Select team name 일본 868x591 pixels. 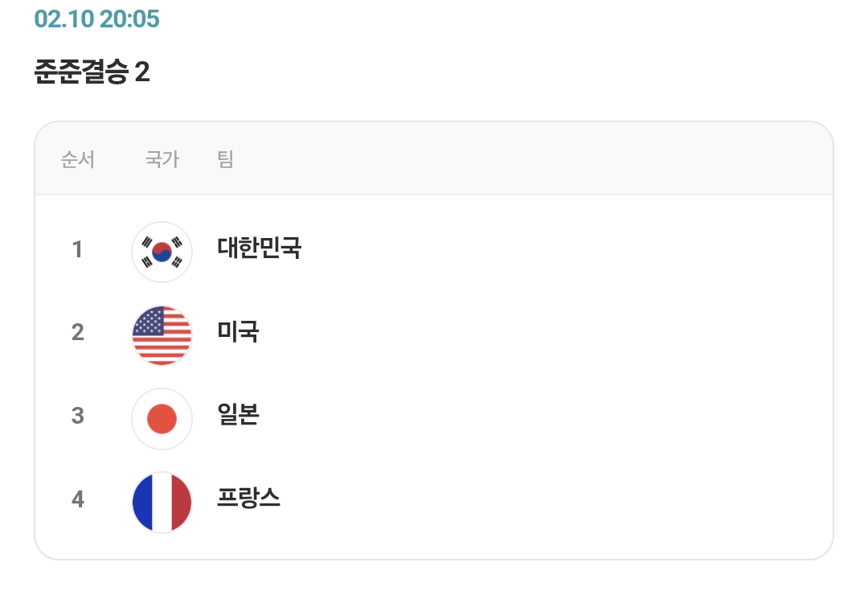click(x=238, y=414)
